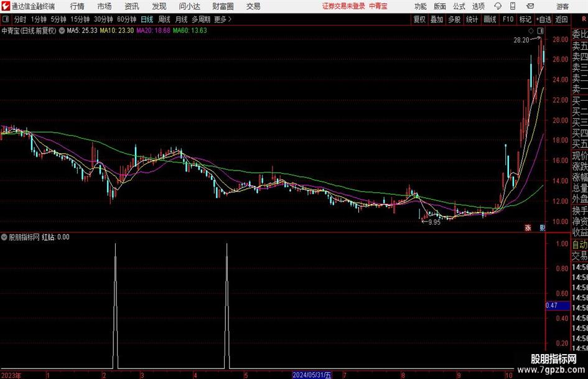Image resolution: width=588 pixels, height=379 pixels.
Task: Click the 返回 back button
Action: click(561, 19)
